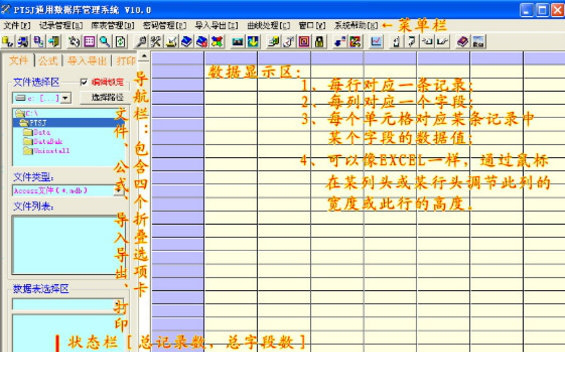565x366 pixels.
Task: Open the 文件[F] menu
Action: point(17,25)
